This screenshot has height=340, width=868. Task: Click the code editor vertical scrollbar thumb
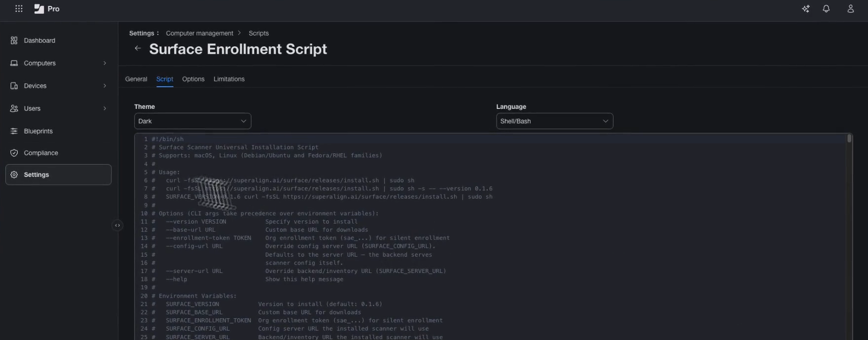pyautogui.click(x=849, y=138)
